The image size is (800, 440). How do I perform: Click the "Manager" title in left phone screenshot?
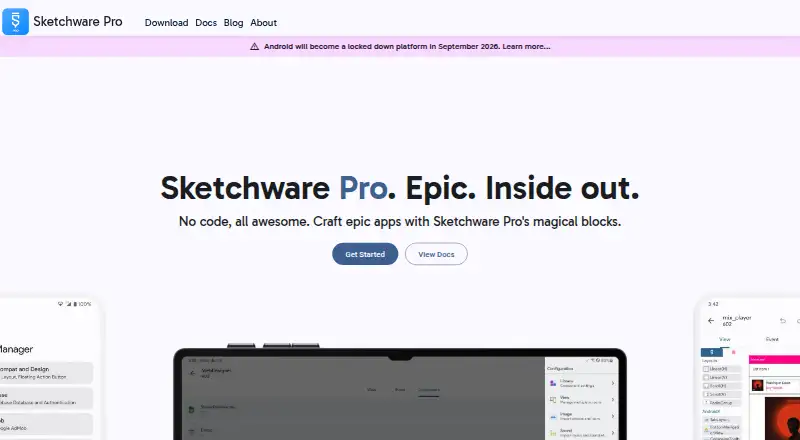click(x=16, y=349)
